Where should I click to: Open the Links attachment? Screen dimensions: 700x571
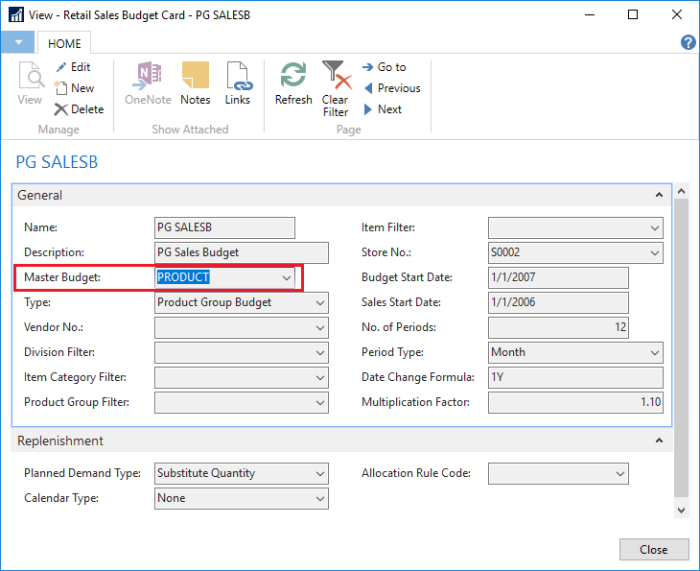coord(238,83)
